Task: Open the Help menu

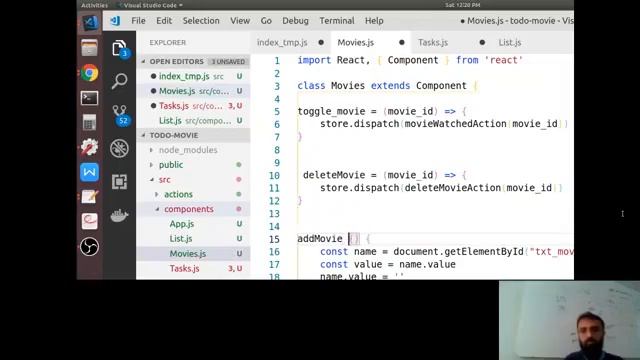Action: (x=374, y=20)
